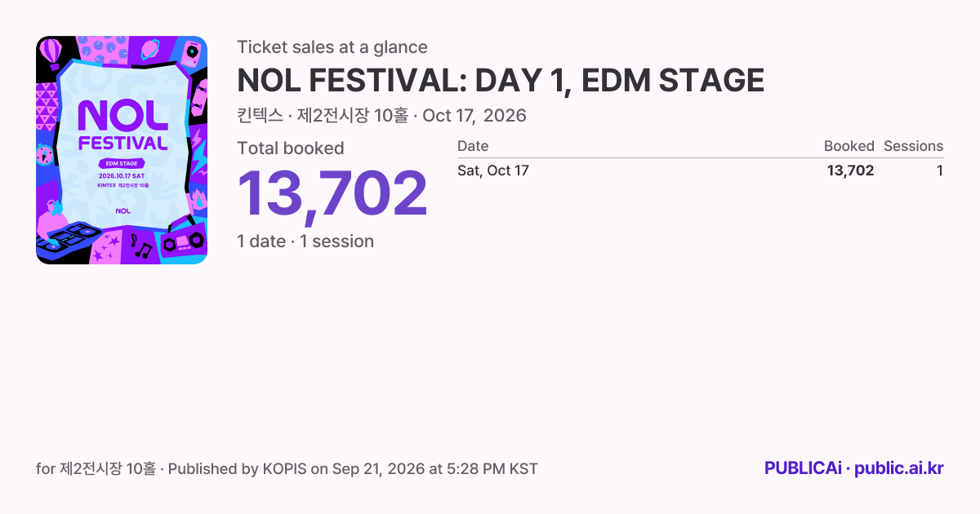
Task: Open the NOL Festival poster thumbnail
Action: 122,150
